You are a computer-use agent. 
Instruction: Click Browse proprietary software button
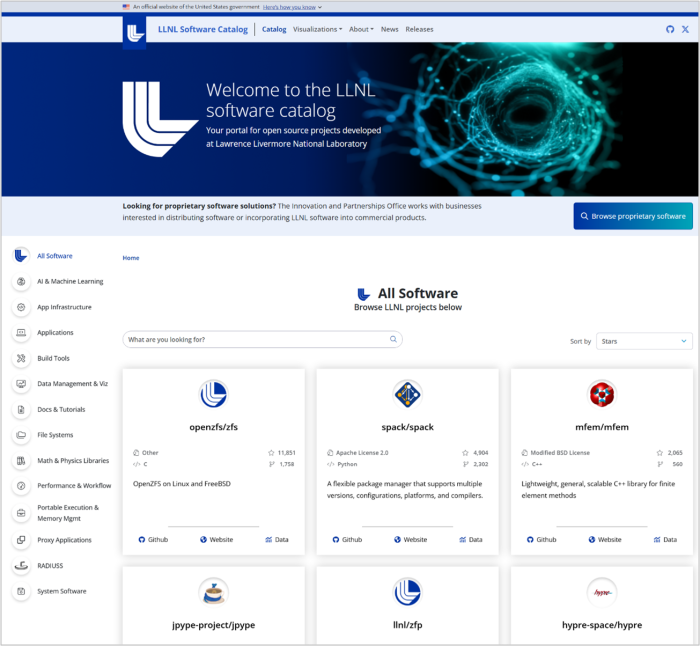pyautogui.click(x=632, y=216)
